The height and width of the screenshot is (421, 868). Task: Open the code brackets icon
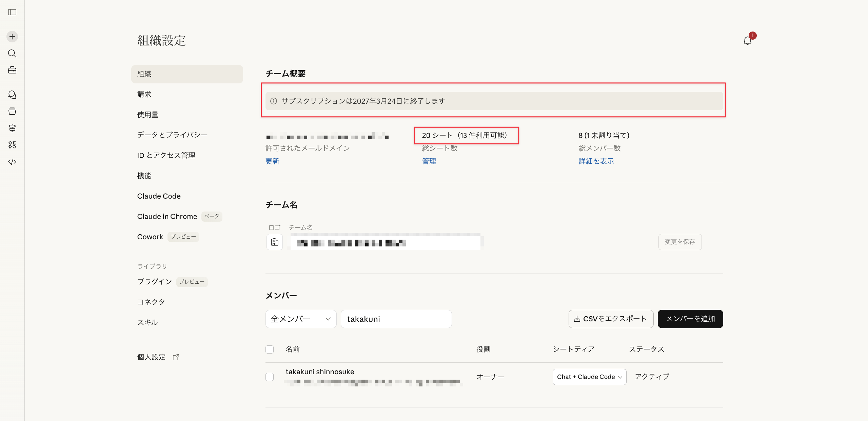pyautogui.click(x=12, y=162)
